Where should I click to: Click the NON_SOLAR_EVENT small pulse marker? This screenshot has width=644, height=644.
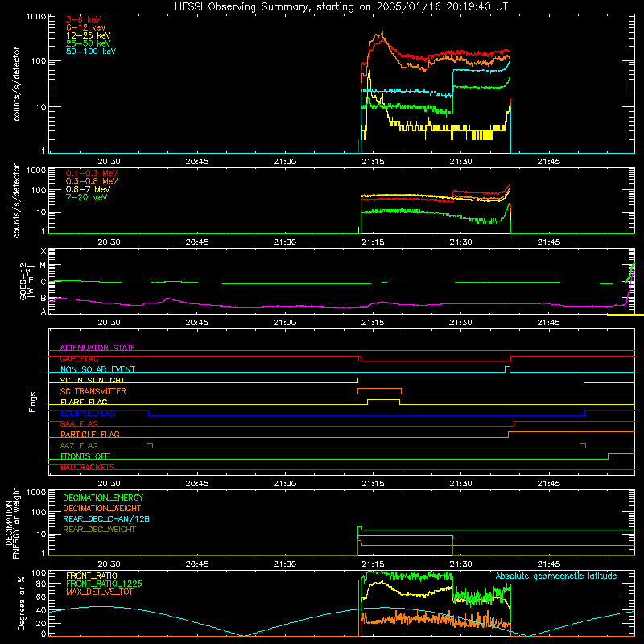[508, 368]
